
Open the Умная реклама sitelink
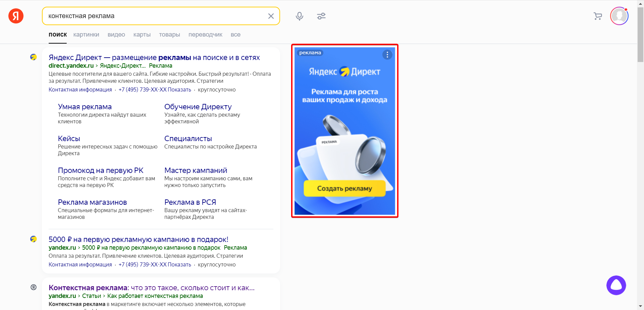[x=85, y=107]
